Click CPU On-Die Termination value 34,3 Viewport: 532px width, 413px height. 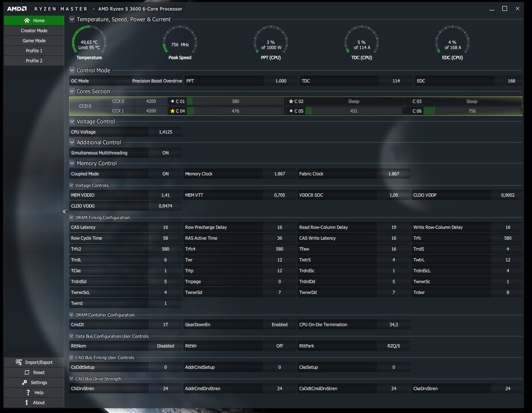394,325
